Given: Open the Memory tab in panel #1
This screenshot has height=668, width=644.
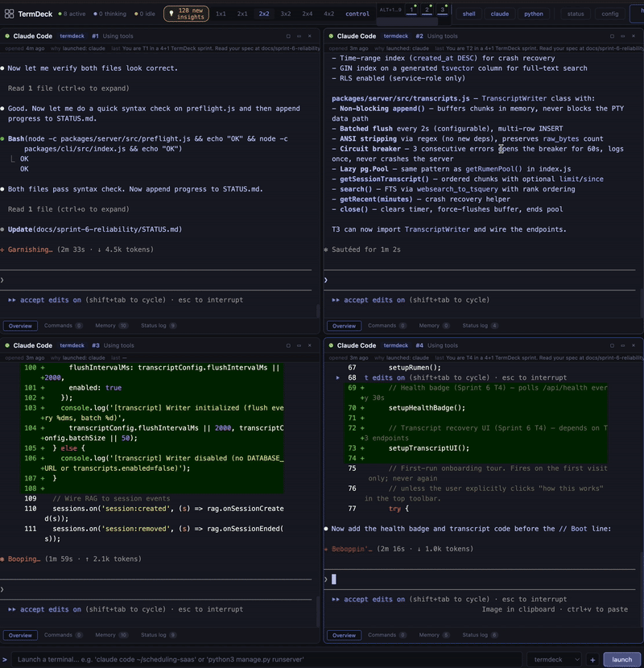Looking at the screenshot, I should pyautogui.click(x=111, y=325).
